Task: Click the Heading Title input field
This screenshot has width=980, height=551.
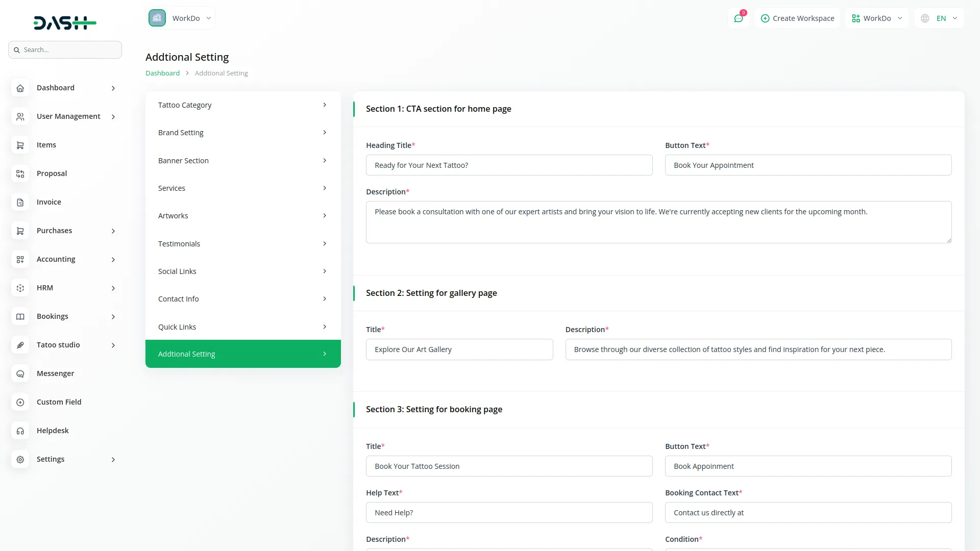Action: [x=509, y=165]
